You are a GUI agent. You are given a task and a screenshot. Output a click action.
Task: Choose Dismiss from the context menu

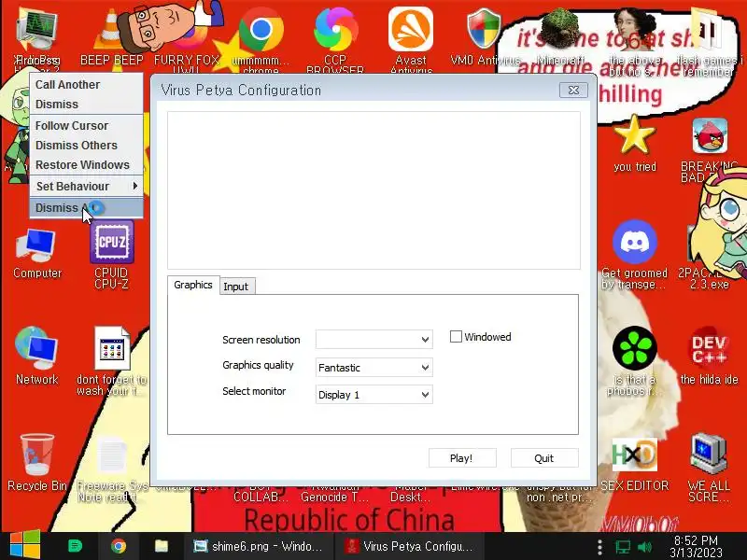pyautogui.click(x=86, y=104)
